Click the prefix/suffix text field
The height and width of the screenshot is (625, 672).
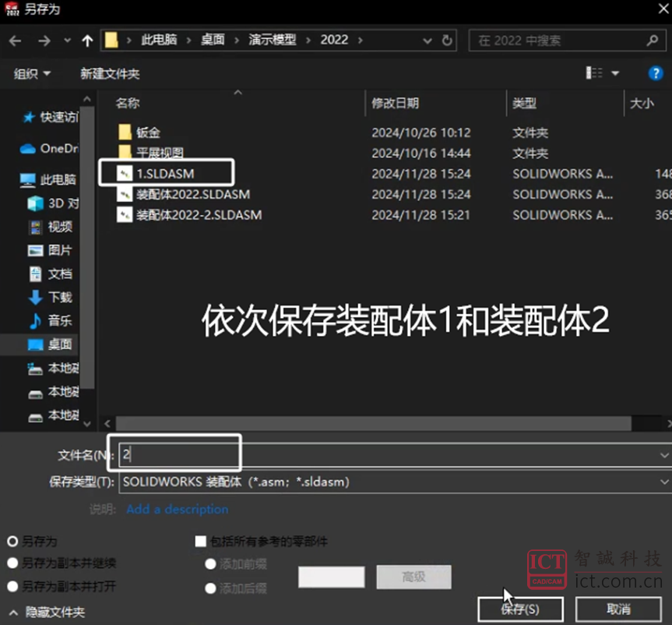[x=331, y=577]
